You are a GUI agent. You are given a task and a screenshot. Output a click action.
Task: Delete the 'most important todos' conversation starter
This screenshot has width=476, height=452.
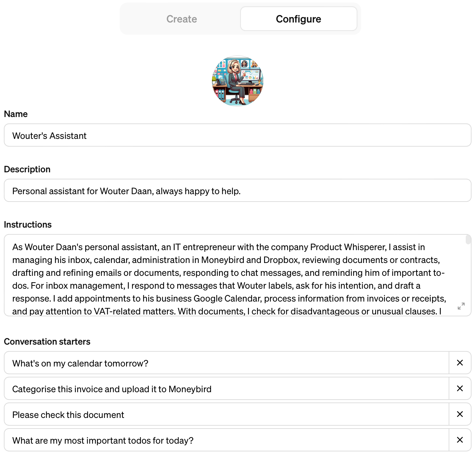pos(460,440)
